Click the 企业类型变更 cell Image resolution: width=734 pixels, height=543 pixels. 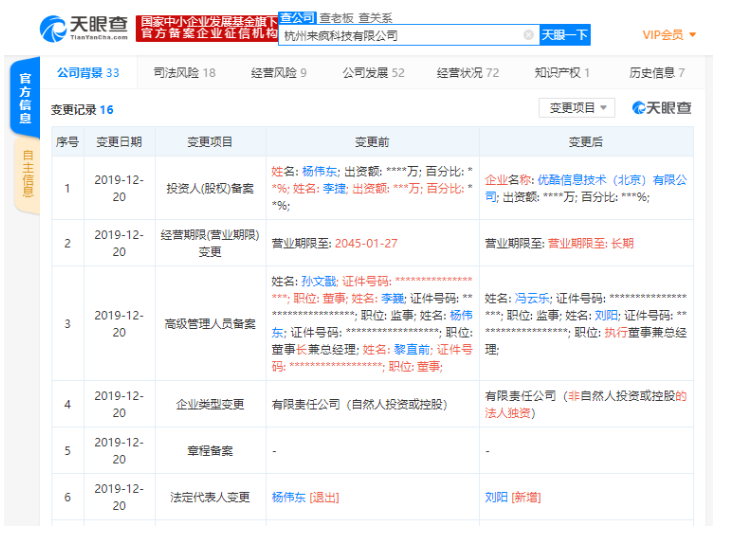pos(210,404)
